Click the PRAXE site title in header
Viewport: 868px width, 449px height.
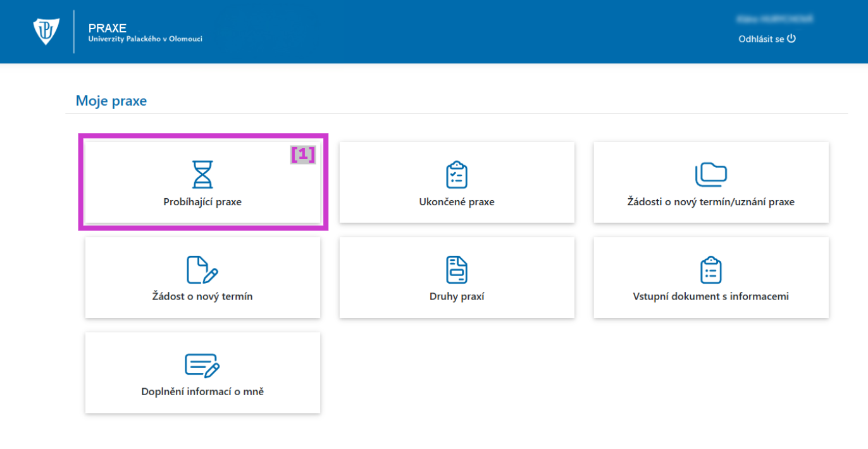(x=108, y=28)
